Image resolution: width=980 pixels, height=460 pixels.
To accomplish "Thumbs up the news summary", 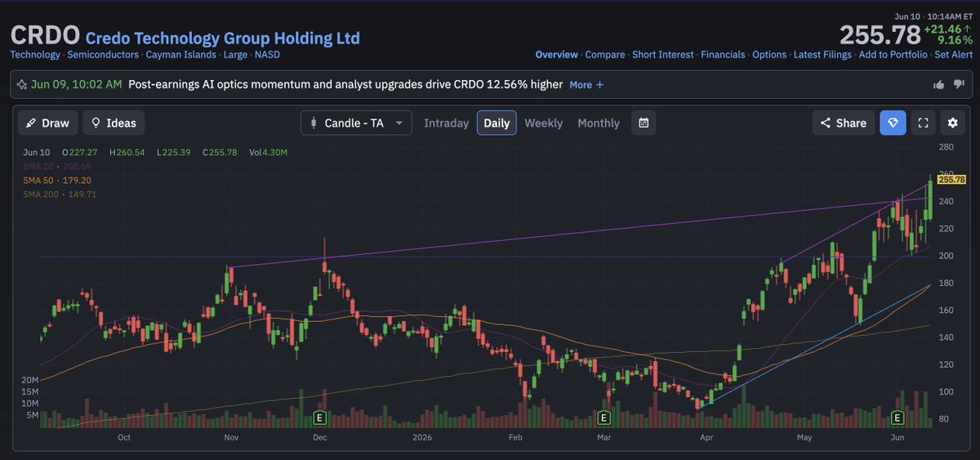I will (938, 85).
